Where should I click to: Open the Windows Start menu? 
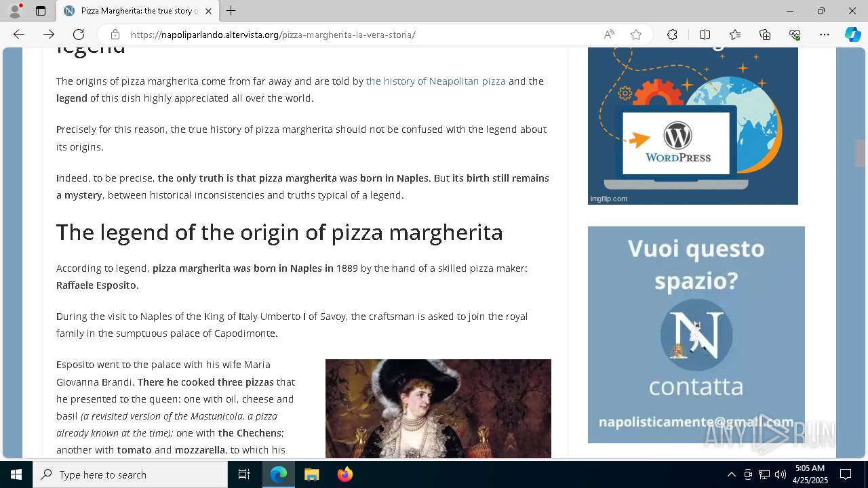[16, 474]
